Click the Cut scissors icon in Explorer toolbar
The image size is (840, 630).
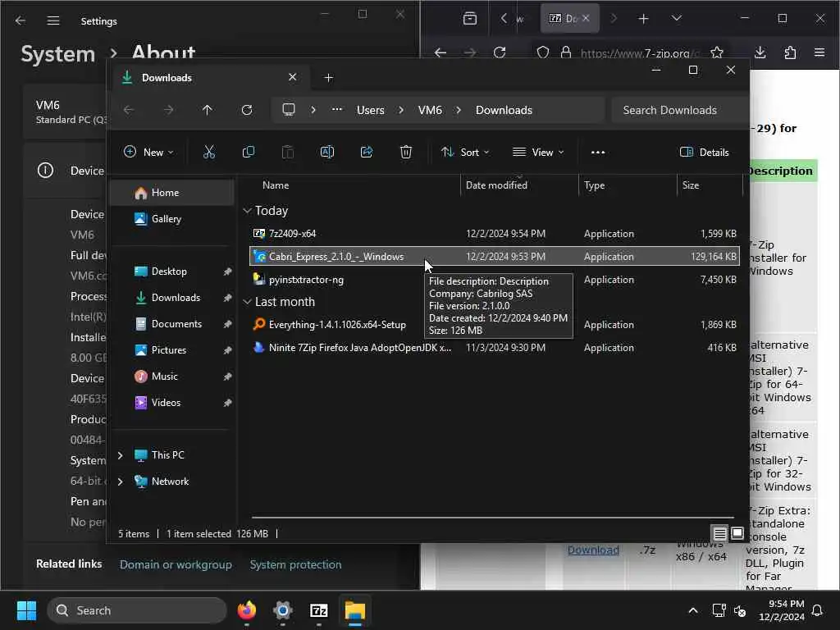209,152
